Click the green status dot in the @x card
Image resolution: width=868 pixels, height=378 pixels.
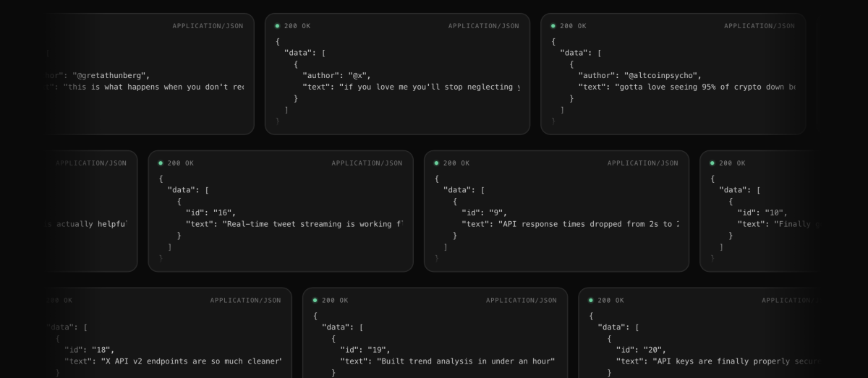click(277, 26)
